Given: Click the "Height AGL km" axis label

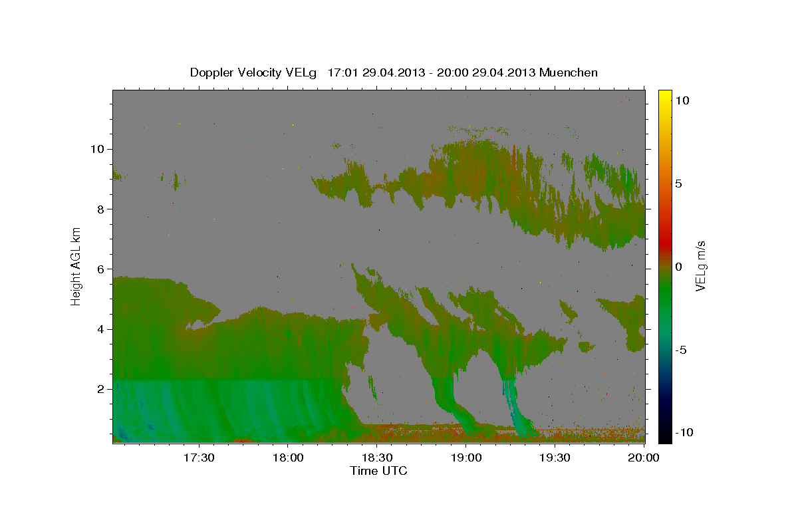Looking at the screenshot, I should [x=76, y=266].
